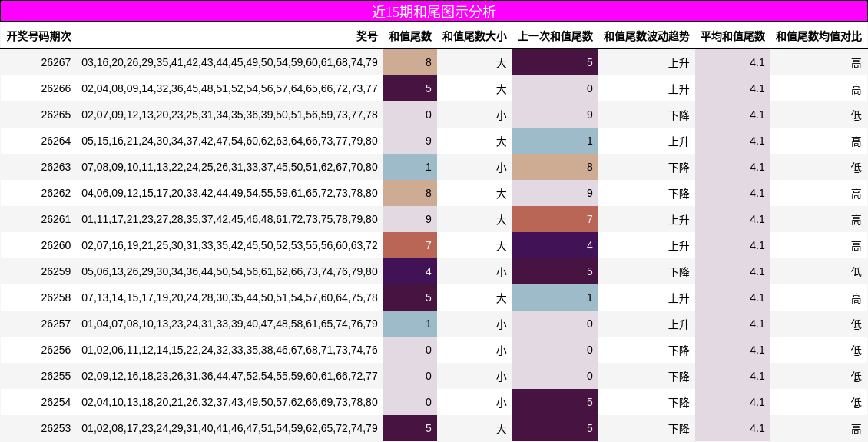Click the 平均和值尾数 column header
The width and height of the screenshot is (868, 442).
point(732,36)
